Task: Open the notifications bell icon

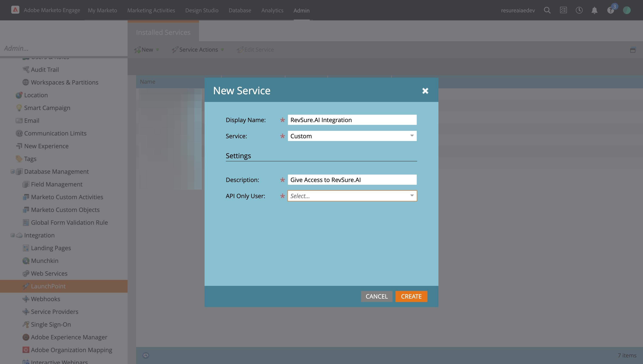Action: (x=595, y=10)
